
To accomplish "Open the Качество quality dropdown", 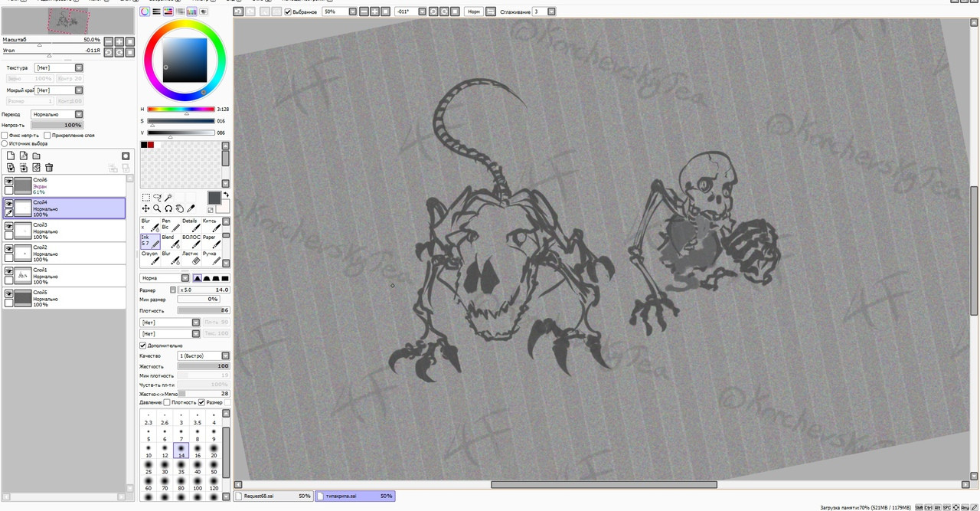I will [x=204, y=355].
